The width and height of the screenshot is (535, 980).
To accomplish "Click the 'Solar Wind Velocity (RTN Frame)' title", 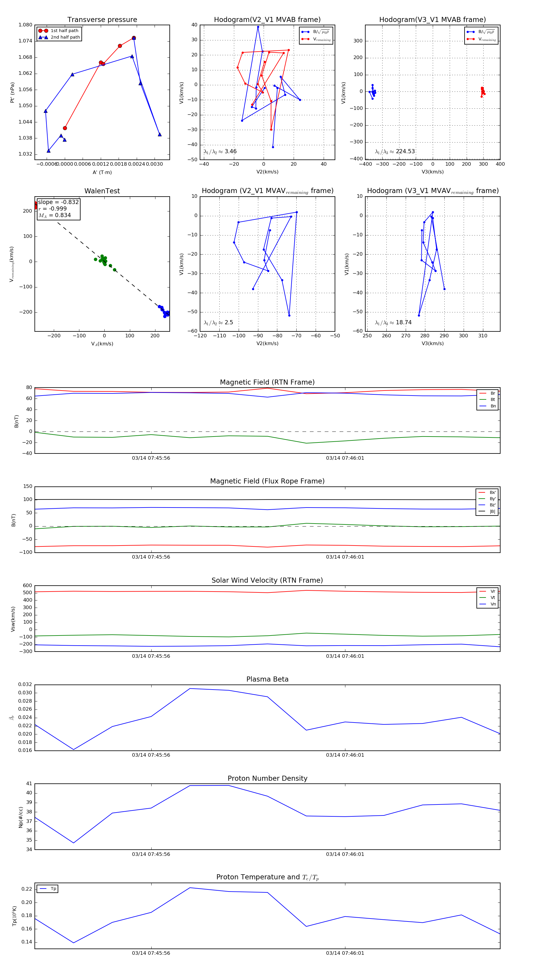I will tap(267, 580).
